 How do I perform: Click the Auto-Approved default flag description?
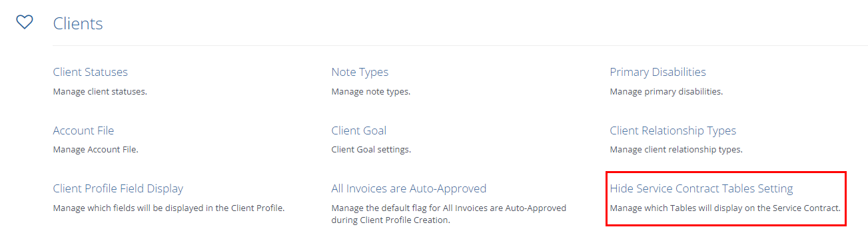tap(449, 214)
